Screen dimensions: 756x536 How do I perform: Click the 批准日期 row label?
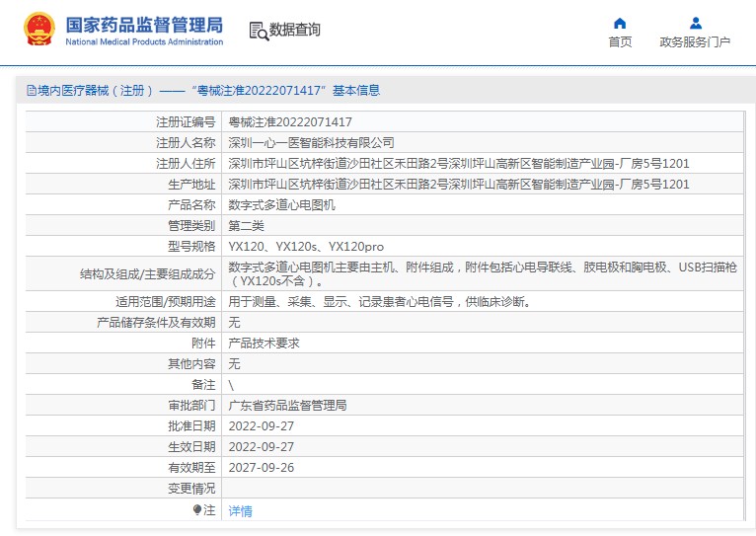[x=191, y=426]
